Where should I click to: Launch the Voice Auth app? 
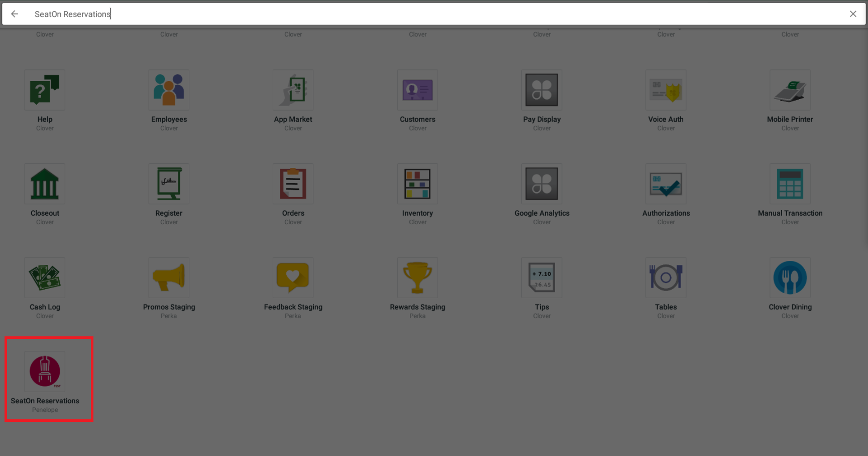coord(666,90)
